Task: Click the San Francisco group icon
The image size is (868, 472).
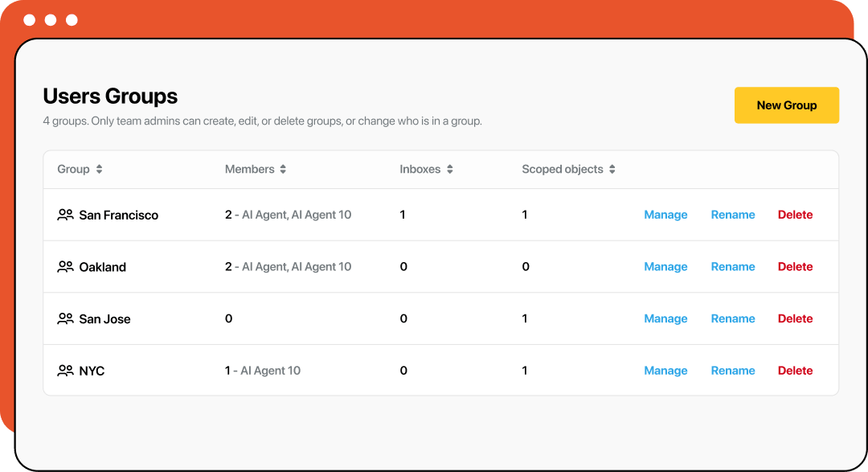Action: pos(65,215)
